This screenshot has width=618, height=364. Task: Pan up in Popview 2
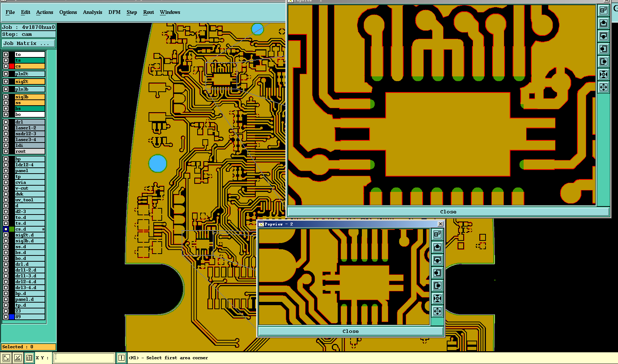(x=437, y=247)
